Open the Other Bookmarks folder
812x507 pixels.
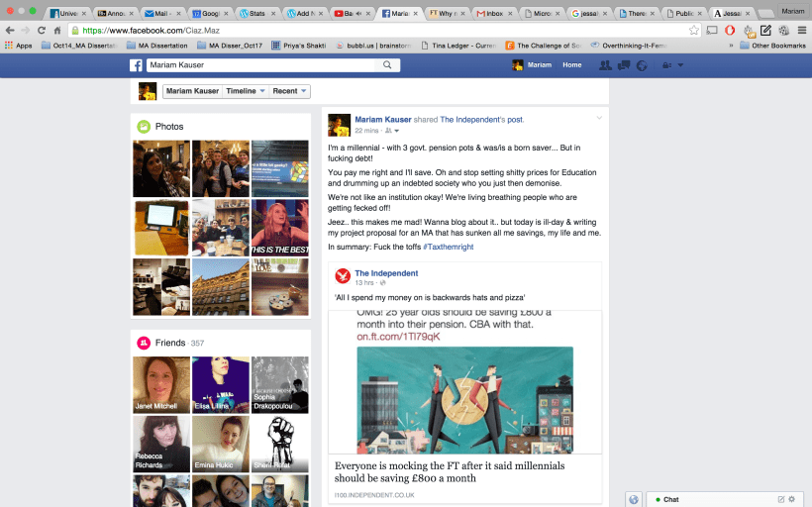point(772,46)
